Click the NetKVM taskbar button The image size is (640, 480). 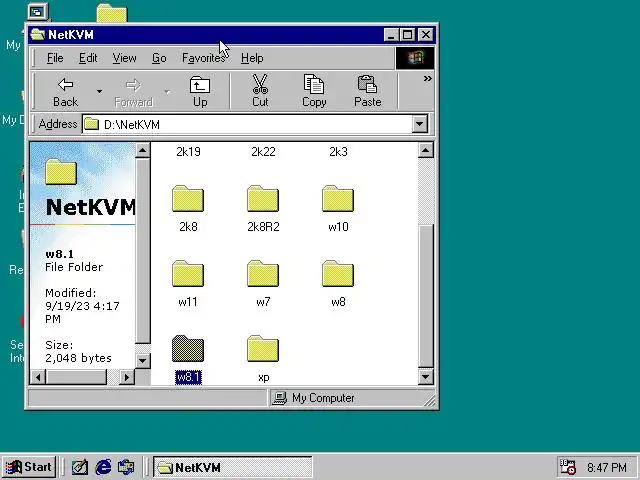(x=233, y=467)
